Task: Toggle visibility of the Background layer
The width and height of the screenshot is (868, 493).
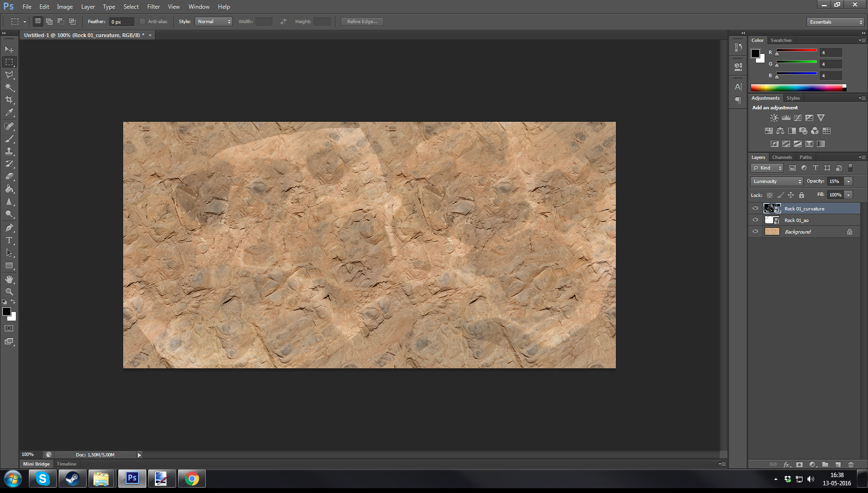Action: [755, 232]
